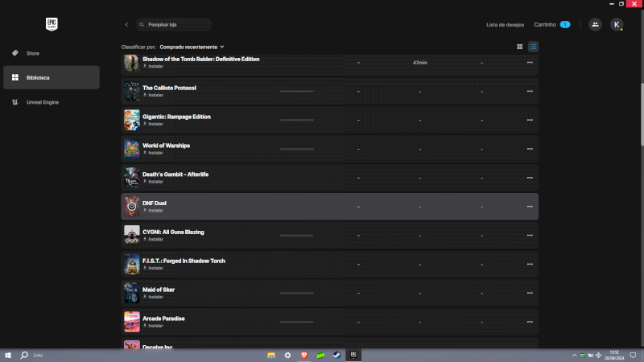
Task: Open the Epic Games logo home
Action: [x=50, y=24]
